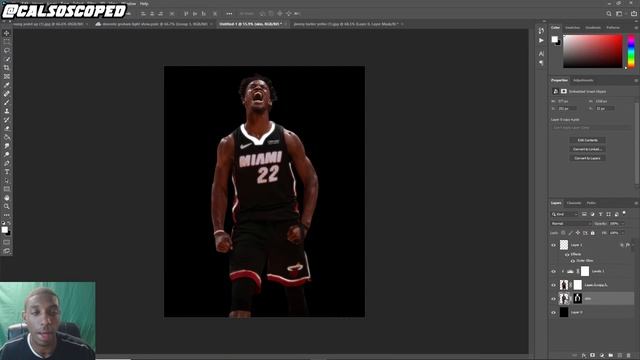Hide Layer 1 with its eye icon
Viewport: 640px width, 360px height.
pyautogui.click(x=553, y=245)
